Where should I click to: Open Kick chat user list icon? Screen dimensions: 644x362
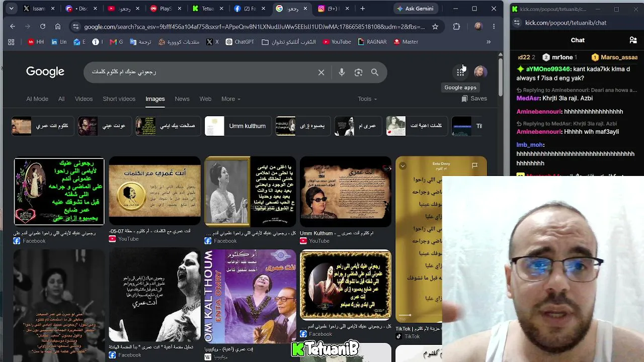[x=633, y=40]
